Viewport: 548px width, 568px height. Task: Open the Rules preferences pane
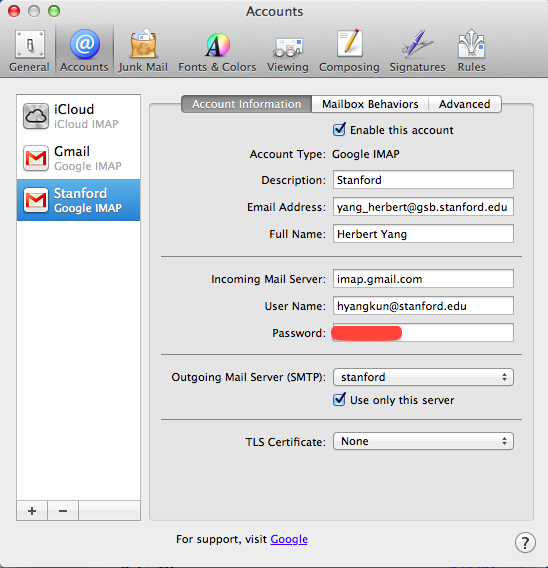(471, 51)
